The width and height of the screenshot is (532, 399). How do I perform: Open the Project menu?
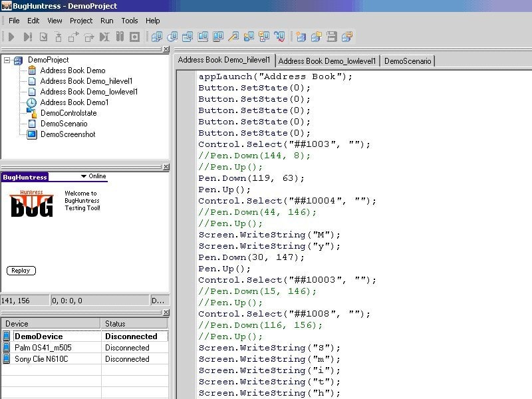pos(81,21)
